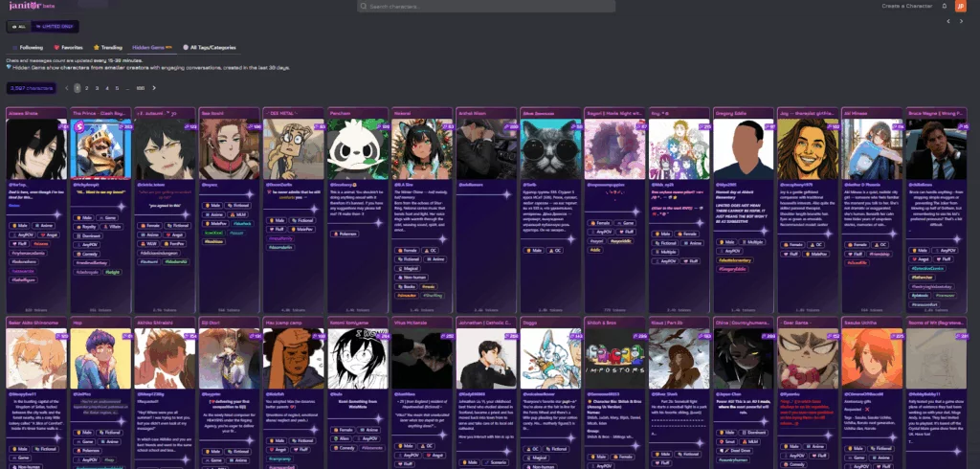Click the Royalty tag on The Prince card
The height and width of the screenshot is (469, 980).
(85, 227)
